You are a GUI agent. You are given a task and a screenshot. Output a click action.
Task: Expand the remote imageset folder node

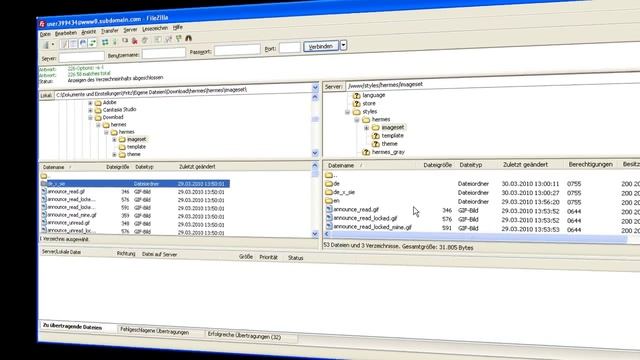tap(366, 128)
